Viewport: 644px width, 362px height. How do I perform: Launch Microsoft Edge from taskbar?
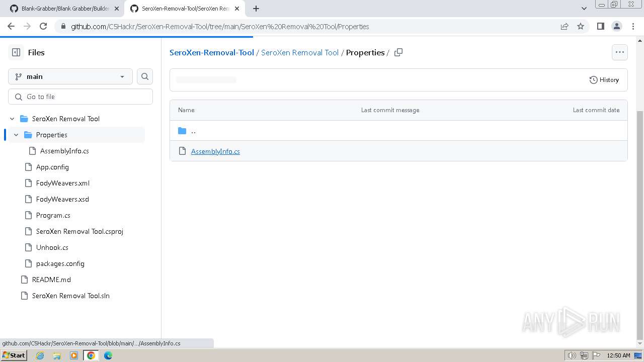pos(108,355)
